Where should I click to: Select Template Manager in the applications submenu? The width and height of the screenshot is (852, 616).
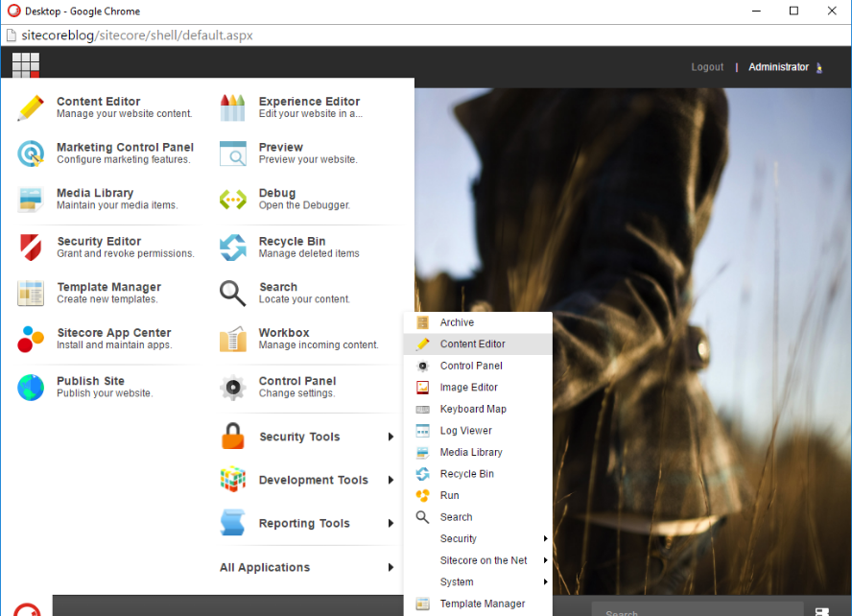pyautogui.click(x=478, y=604)
